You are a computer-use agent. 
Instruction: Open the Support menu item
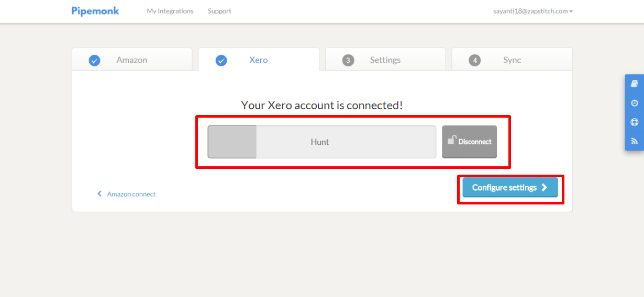pyautogui.click(x=219, y=11)
